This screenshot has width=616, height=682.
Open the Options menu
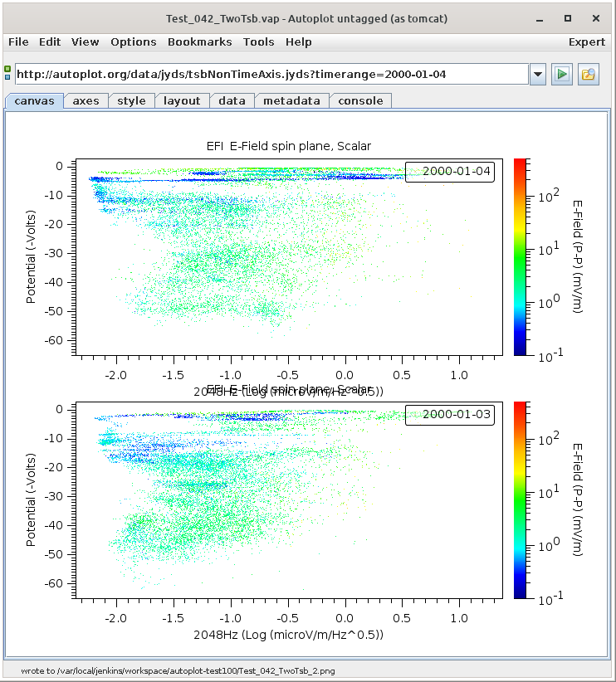click(133, 41)
